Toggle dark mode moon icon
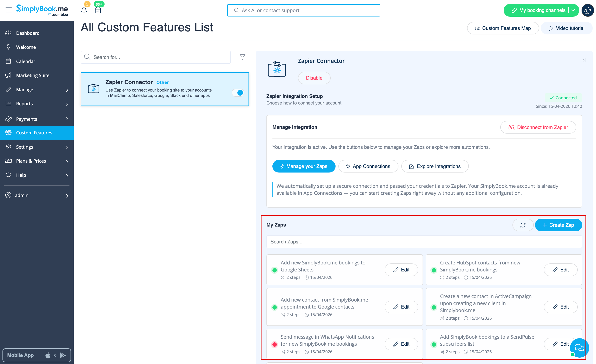This screenshot has width=596, height=364. 588,10
